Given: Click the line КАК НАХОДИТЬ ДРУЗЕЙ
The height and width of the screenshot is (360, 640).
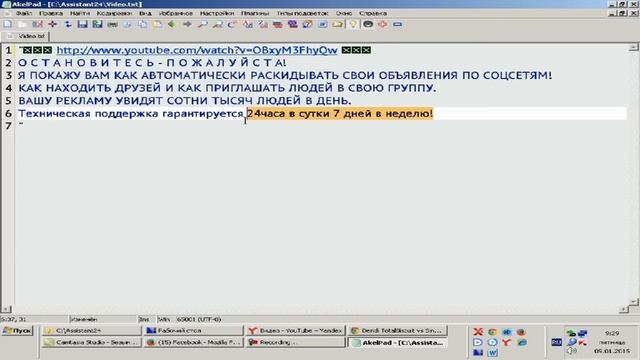Looking at the screenshot, I should pyautogui.click(x=227, y=88).
